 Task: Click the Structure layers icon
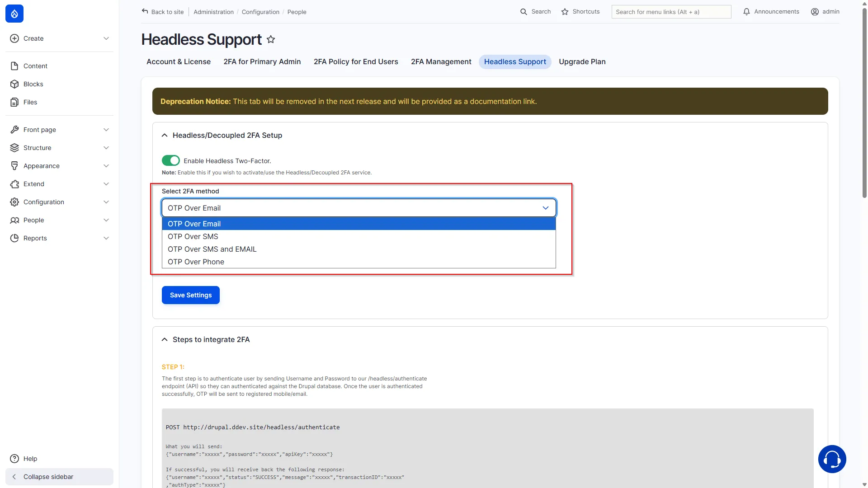click(14, 148)
